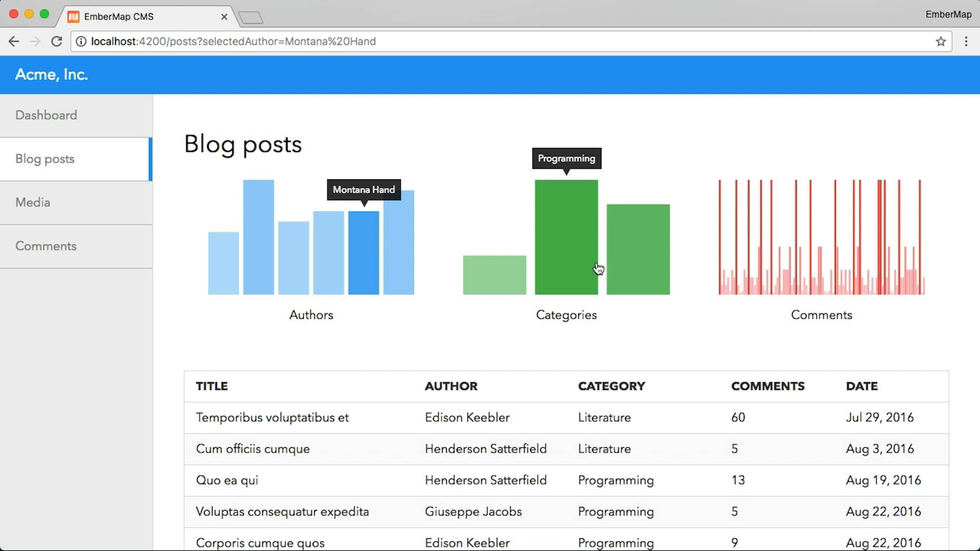980x551 pixels.
Task: Reload the page with the refresh icon
Action: (x=56, y=41)
